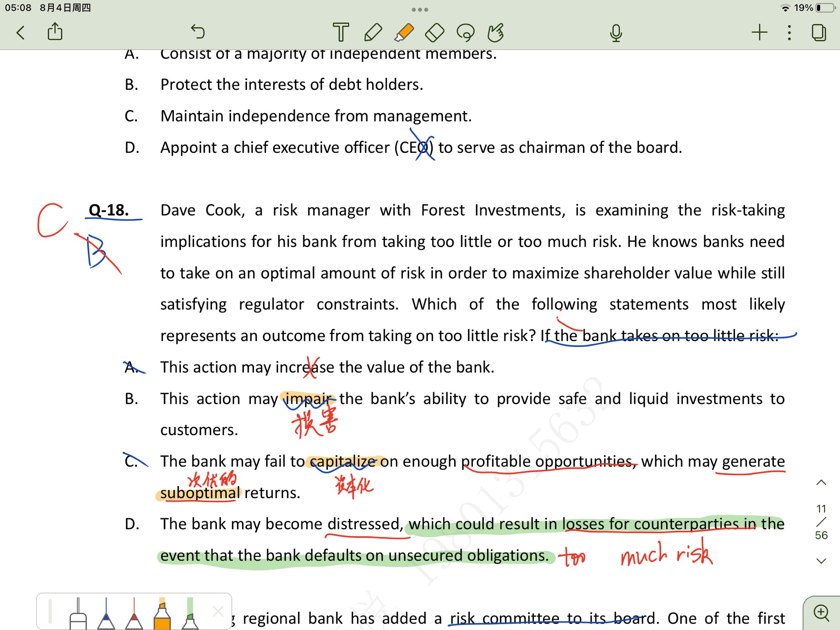Go back with the left chevron
The image size is (840, 630).
21,32
